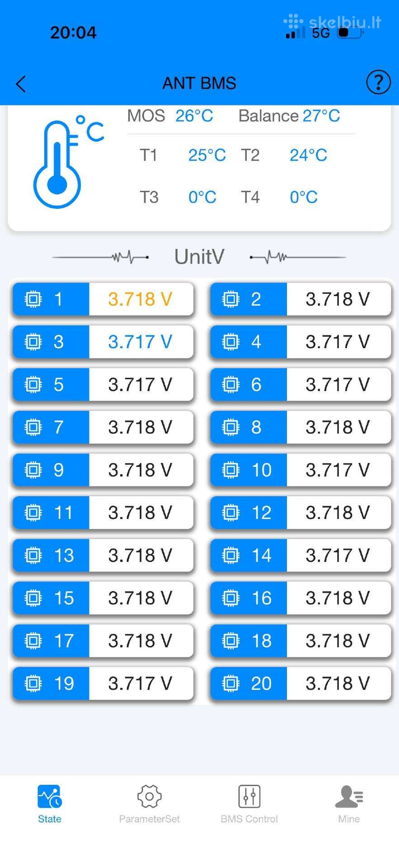
Task: Select cell 3 voltage 3.717 V
Action: 140,342
